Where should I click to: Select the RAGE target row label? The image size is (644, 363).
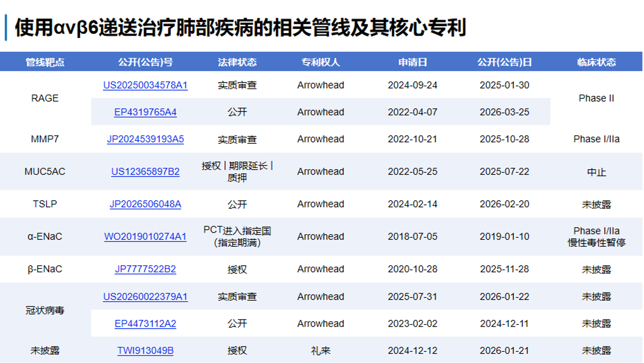(x=45, y=98)
